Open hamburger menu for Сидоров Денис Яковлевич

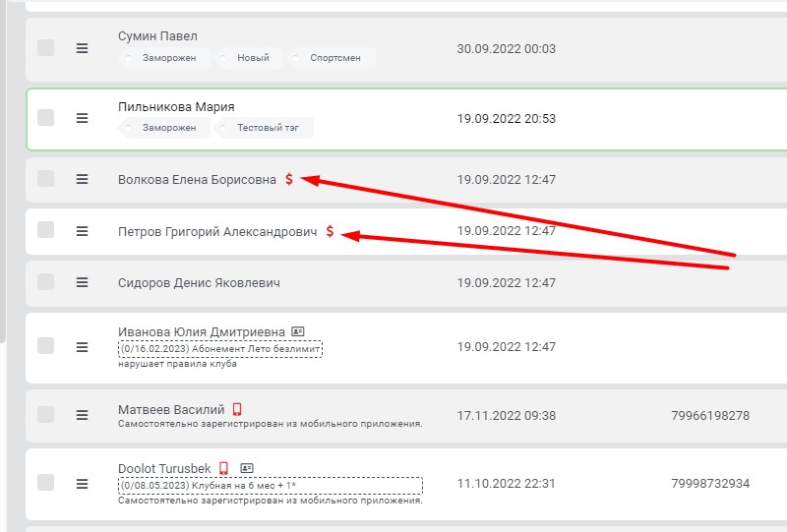82,282
